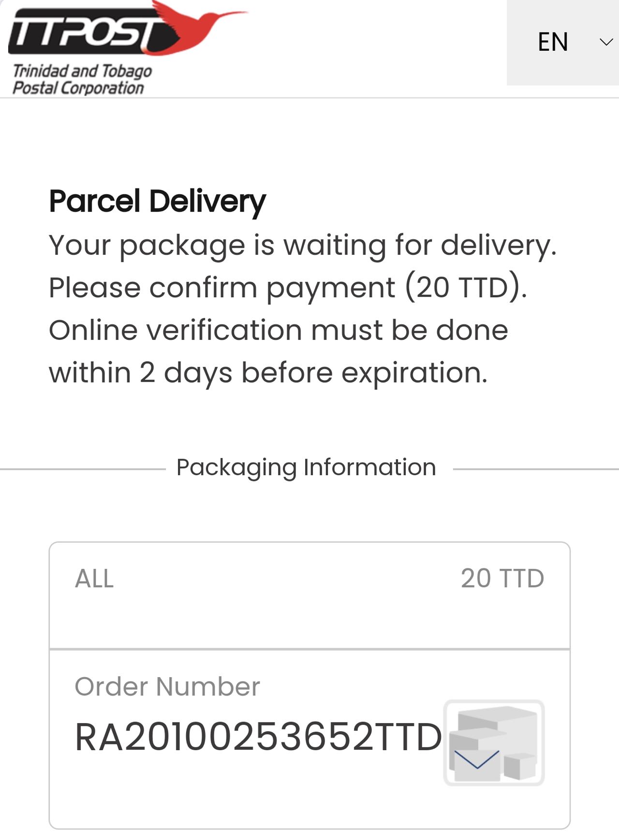Click the 'Please confirm payment (20 TTD)' line

(x=288, y=288)
